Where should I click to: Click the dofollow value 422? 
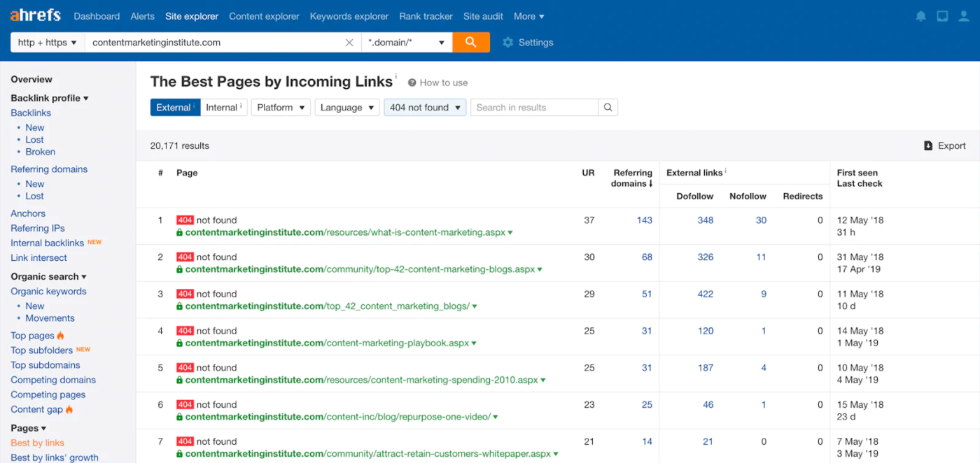tap(706, 294)
